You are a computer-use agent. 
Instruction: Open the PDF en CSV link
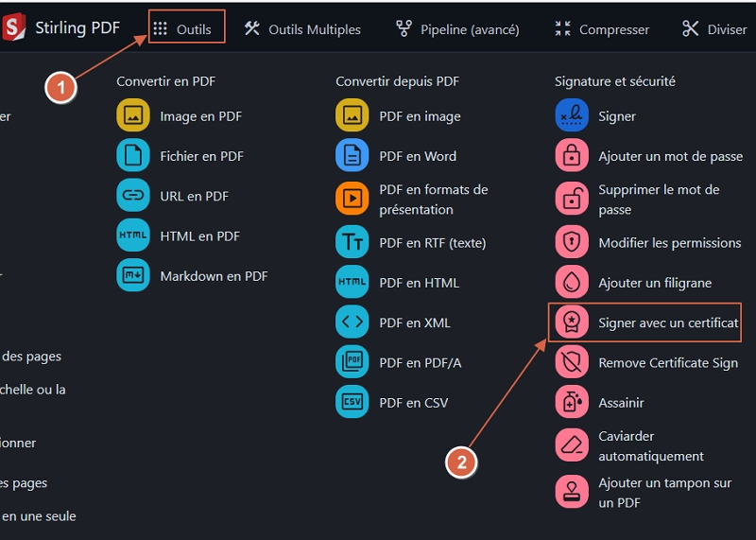[413, 402]
